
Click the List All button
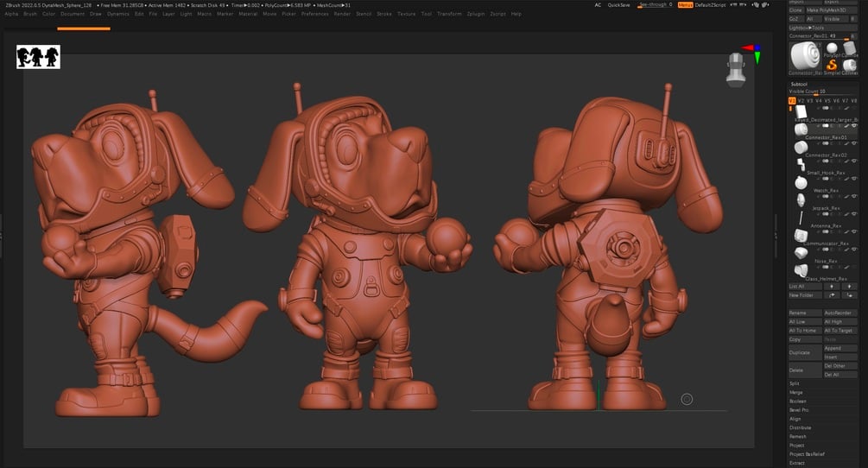tap(805, 287)
